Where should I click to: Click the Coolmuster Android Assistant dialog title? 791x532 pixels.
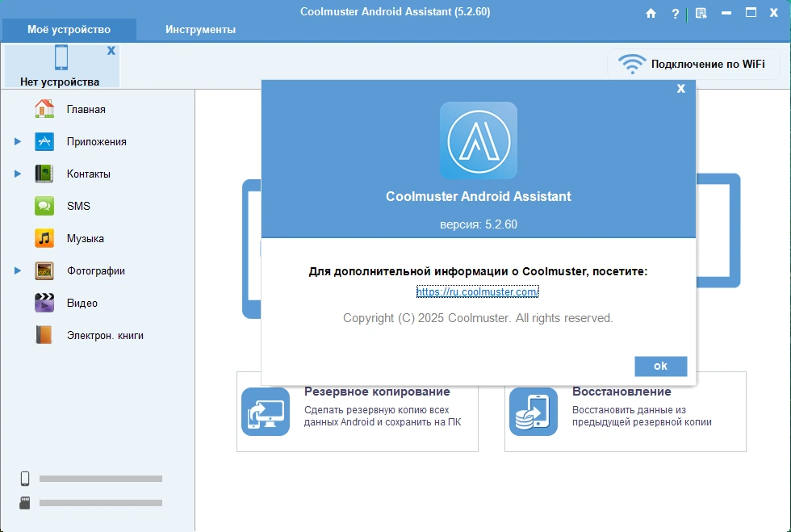click(478, 196)
